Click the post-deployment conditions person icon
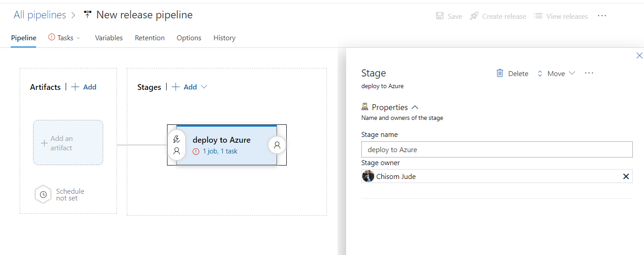The image size is (644, 255). tap(277, 145)
